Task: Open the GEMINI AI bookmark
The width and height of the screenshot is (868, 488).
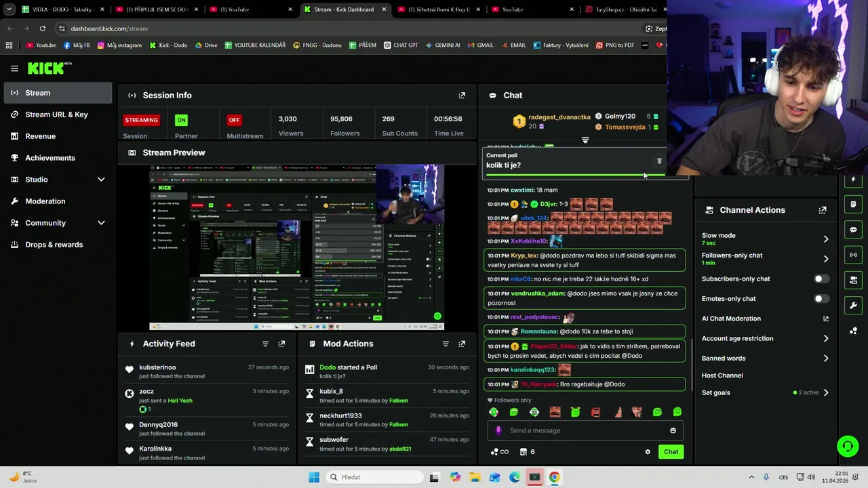Action: (443, 45)
